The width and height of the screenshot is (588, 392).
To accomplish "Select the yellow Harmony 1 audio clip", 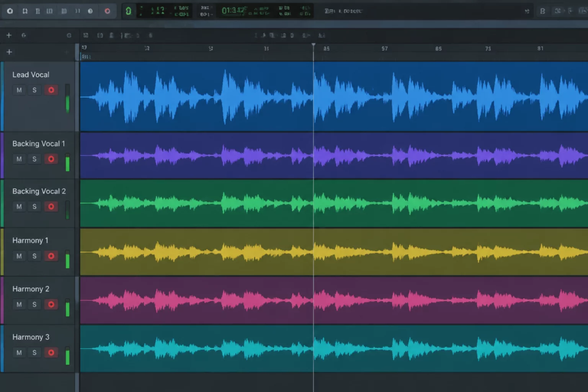I will point(334,252).
